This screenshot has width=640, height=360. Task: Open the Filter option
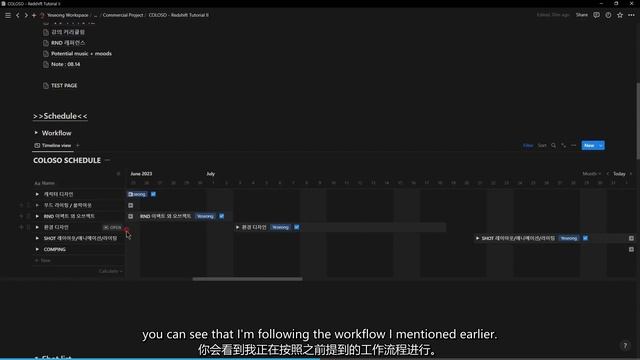pos(528,145)
